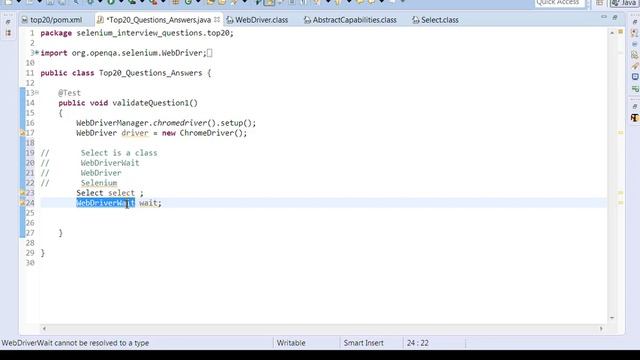640x360 pixels.
Task: Open the left trim view icon below restore
Action: [x=8, y=33]
